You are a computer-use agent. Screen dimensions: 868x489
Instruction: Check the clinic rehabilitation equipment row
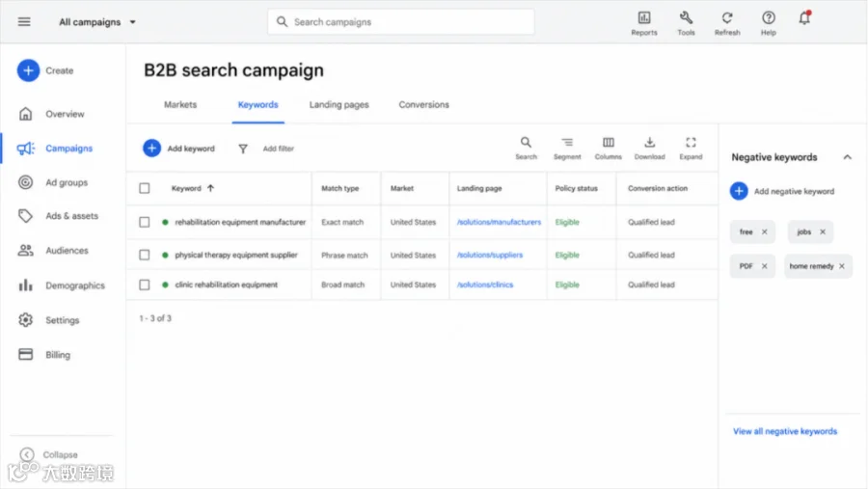(x=145, y=285)
